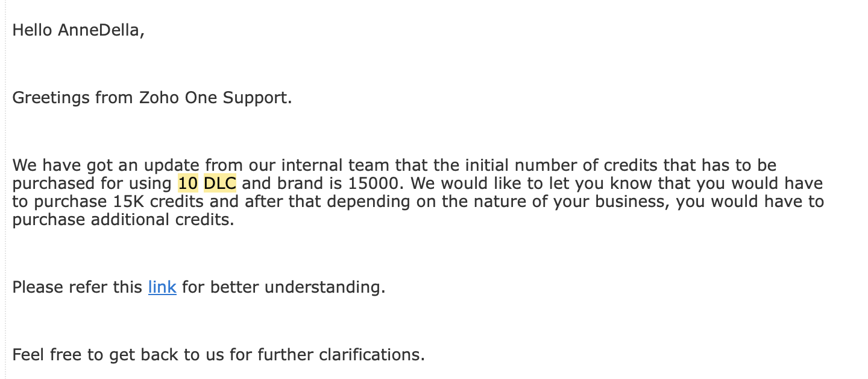Screen dimensions: 868x379
Task: Click the highlighted "DLC" search match
Action: point(220,183)
